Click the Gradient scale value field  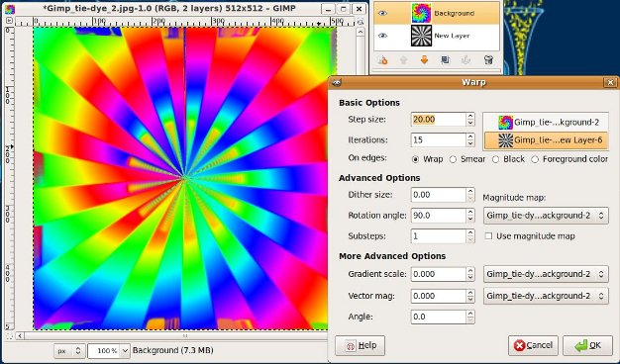click(x=439, y=274)
